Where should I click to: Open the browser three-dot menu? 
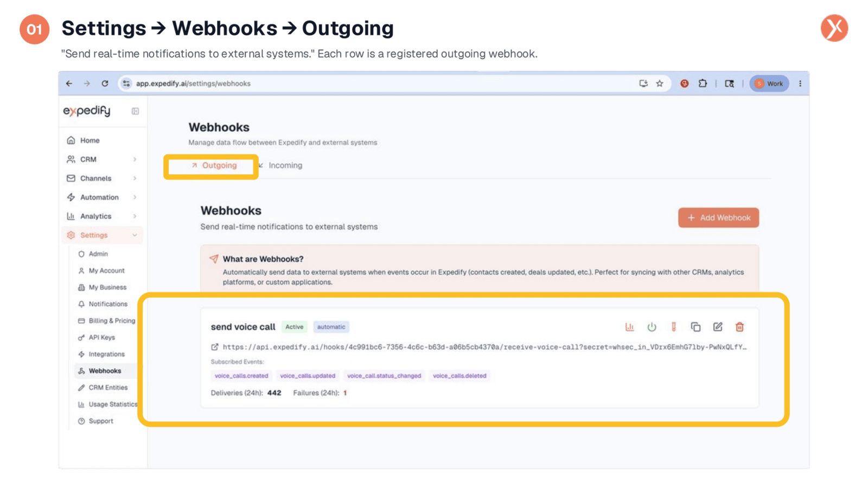[x=800, y=84]
